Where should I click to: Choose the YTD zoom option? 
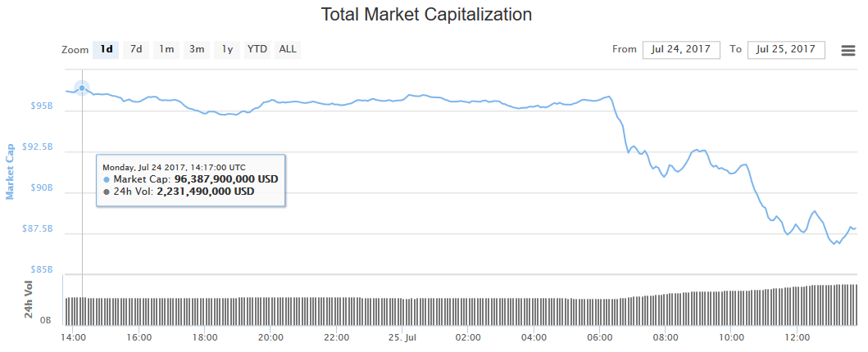tap(257, 49)
